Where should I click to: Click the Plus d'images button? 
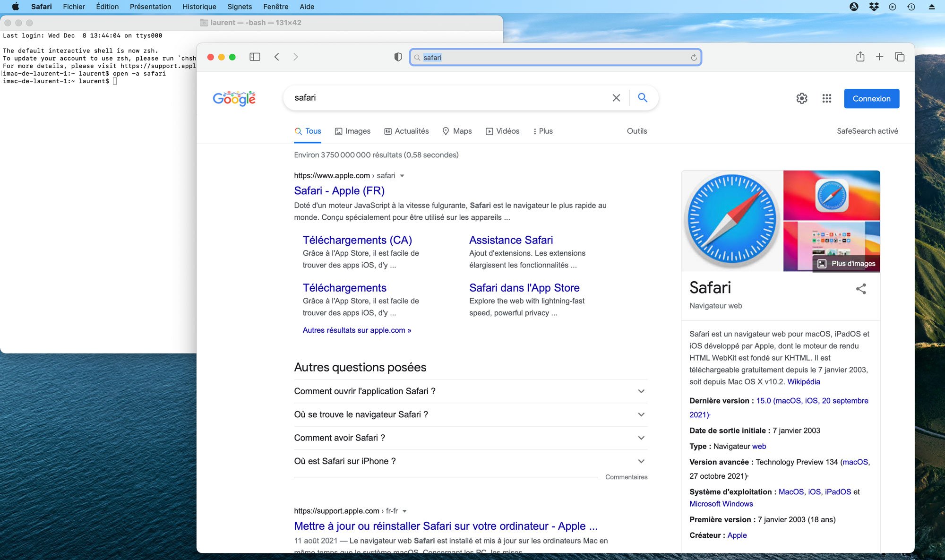click(846, 264)
